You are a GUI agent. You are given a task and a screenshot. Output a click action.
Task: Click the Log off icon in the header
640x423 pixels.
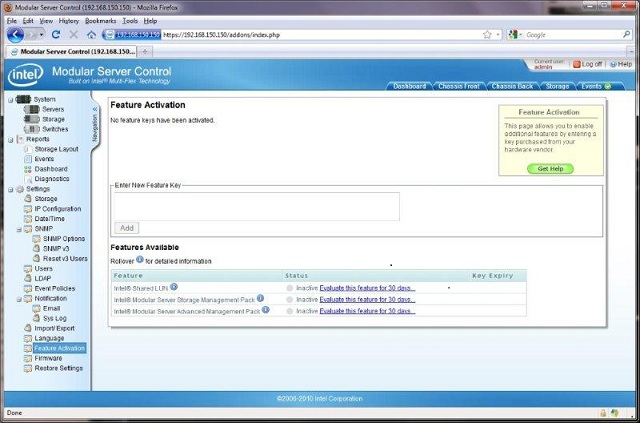click(576, 64)
